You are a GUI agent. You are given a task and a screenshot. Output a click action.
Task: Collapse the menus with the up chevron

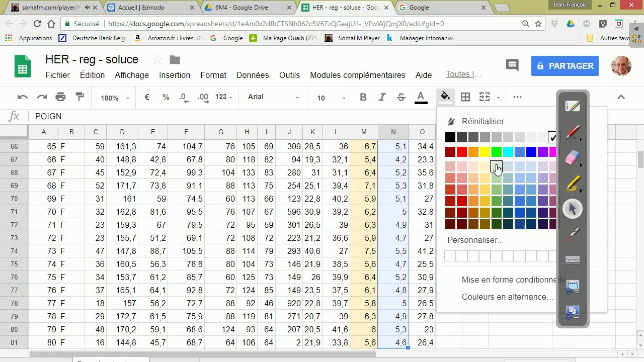coord(621,97)
